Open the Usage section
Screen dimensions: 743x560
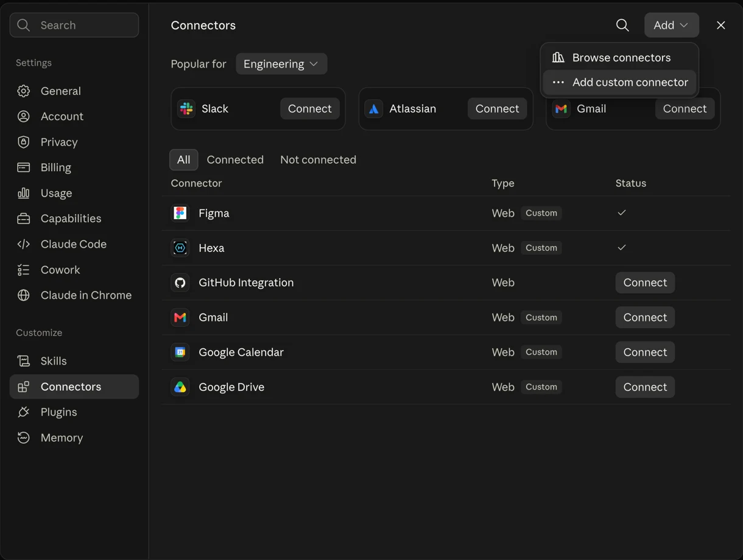coord(74,193)
